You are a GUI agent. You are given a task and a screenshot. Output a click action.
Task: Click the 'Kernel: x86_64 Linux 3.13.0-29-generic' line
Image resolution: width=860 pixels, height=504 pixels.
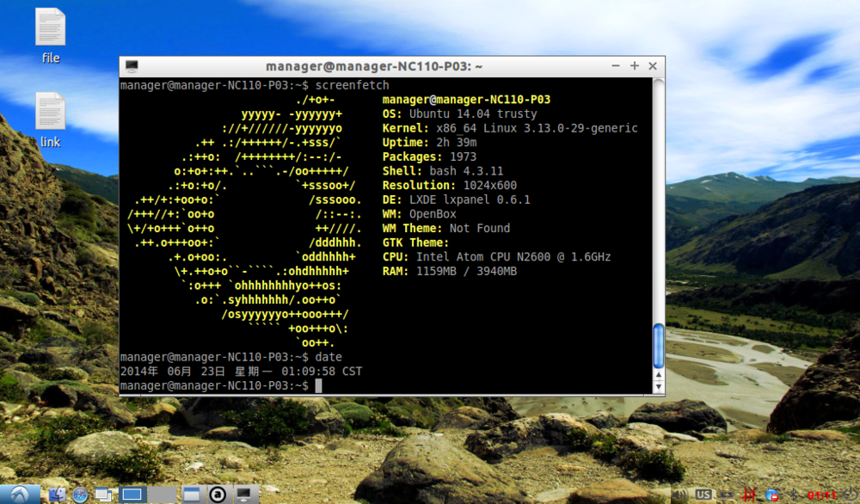(x=510, y=128)
